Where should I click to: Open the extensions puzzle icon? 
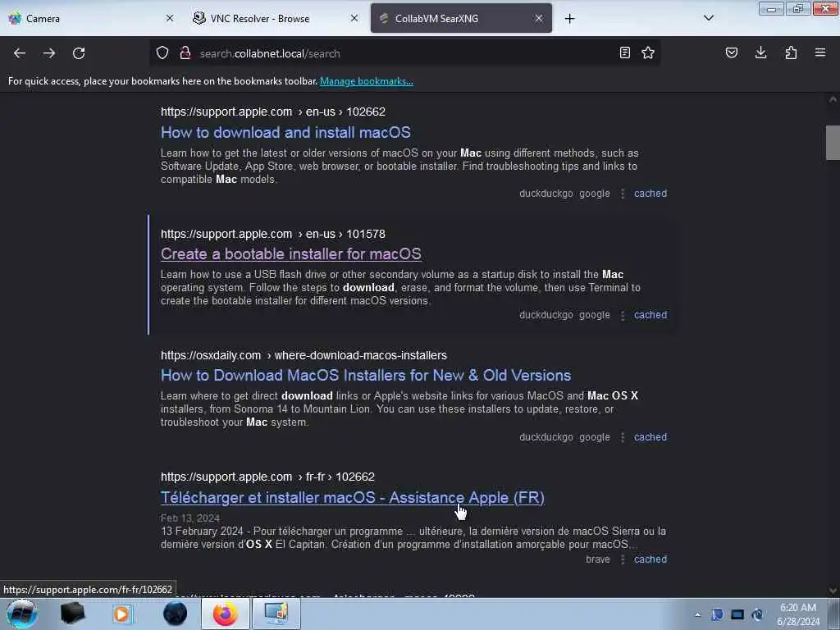(791, 53)
